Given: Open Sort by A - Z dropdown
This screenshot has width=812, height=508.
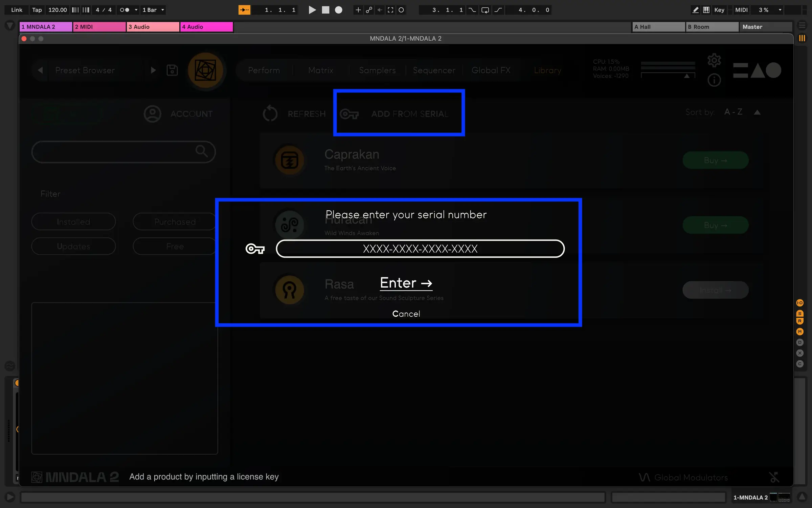Looking at the screenshot, I should (x=734, y=112).
